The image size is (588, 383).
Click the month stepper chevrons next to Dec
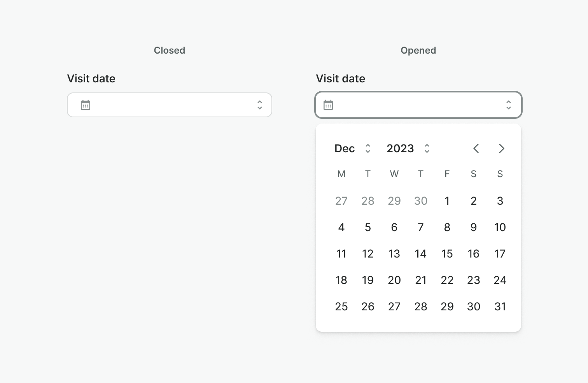(368, 148)
